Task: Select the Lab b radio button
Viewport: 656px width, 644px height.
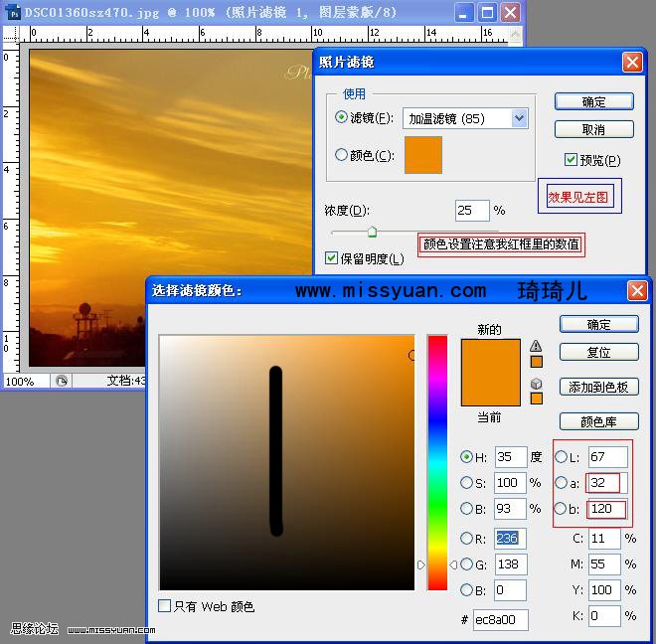Action: point(561,509)
